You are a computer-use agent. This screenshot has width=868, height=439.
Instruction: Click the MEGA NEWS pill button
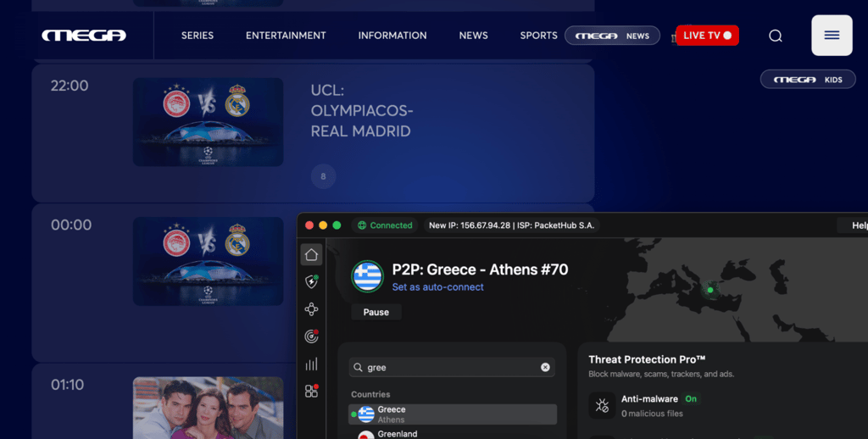pos(612,36)
